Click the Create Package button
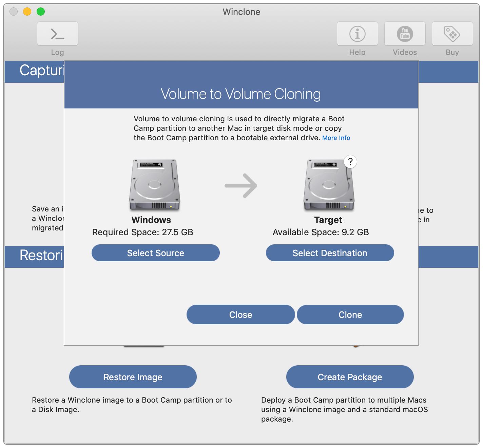The image size is (483, 448). (x=350, y=377)
